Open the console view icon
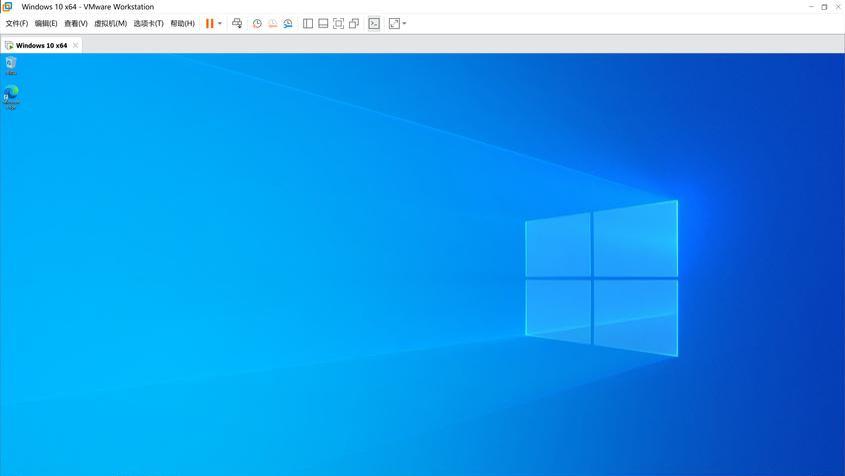Screen dimensions: 845x476 (374, 23)
